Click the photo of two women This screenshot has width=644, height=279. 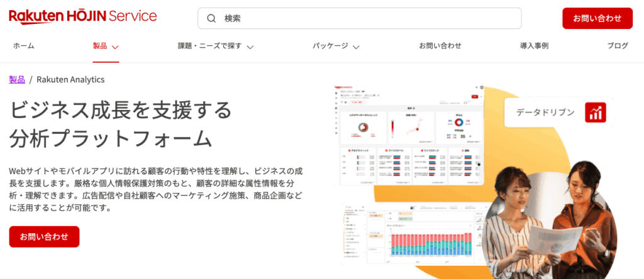(548, 219)
